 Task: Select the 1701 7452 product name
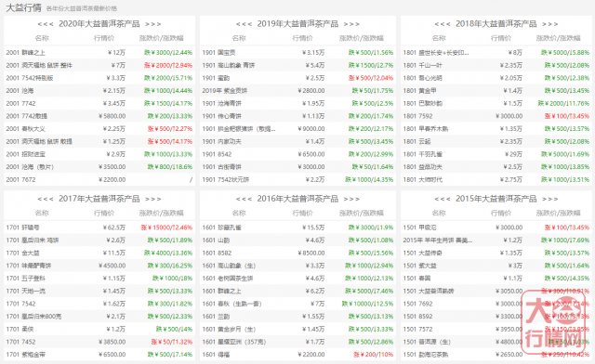click(20, 342)
